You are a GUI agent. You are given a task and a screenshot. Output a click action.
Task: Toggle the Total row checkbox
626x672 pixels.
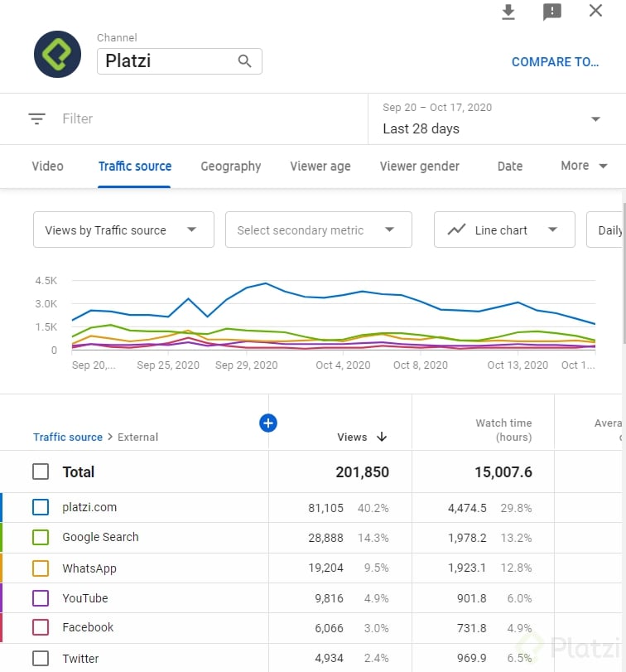point(41,471)
